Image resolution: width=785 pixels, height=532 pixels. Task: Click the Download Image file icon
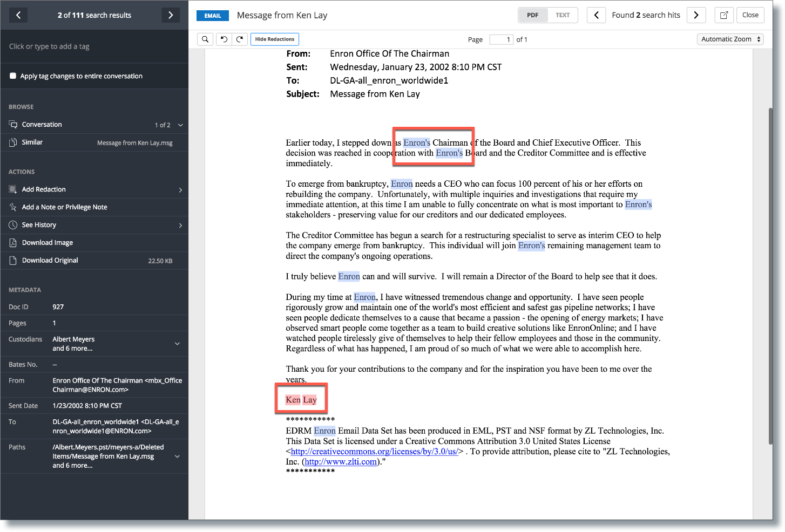(13, 243)
